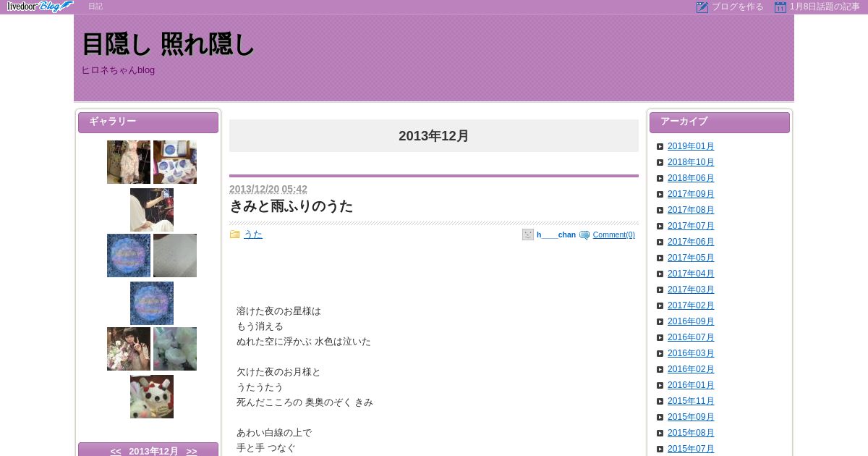Click the arrow bullet beside 2016年09月

(660, 321)
